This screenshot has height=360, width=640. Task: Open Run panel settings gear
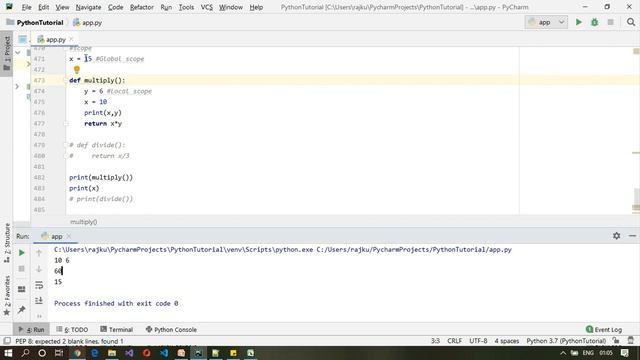(616, 236)
